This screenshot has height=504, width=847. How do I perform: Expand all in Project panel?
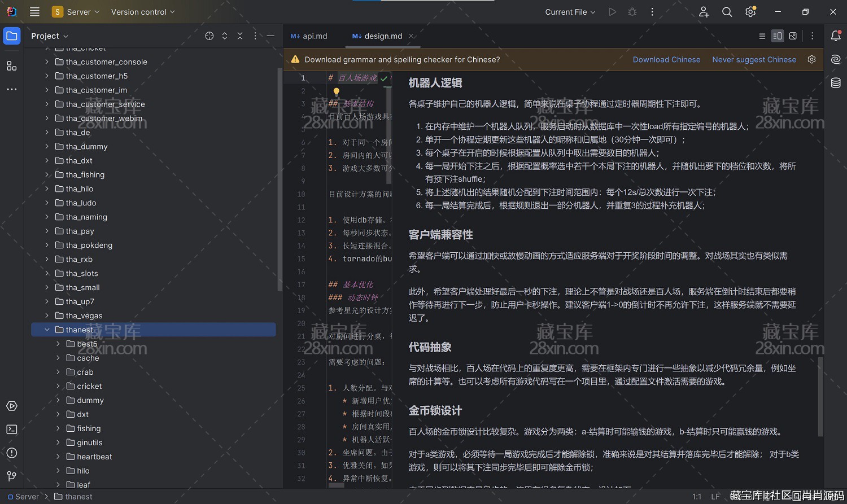click(225, 36)
